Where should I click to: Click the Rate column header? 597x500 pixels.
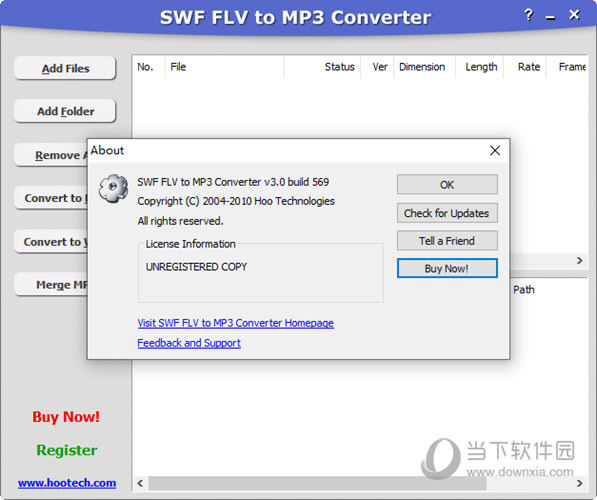[x=525, y=67]
